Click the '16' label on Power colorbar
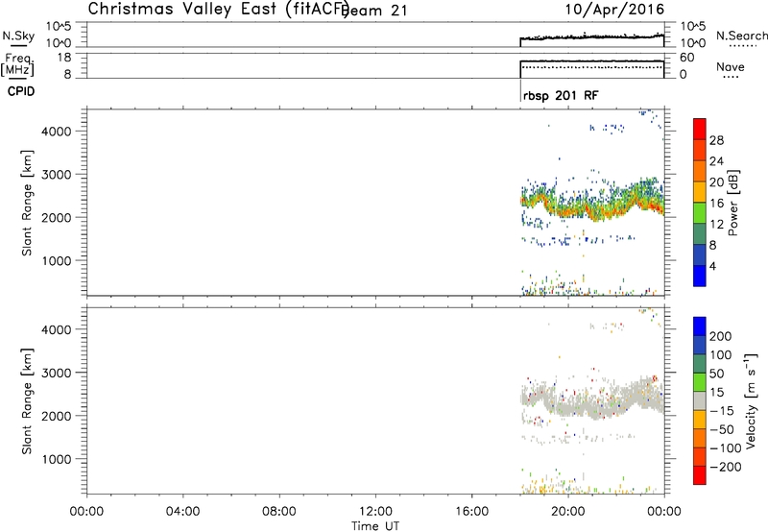This screenshot has height=532, width=768. [716, 204]
